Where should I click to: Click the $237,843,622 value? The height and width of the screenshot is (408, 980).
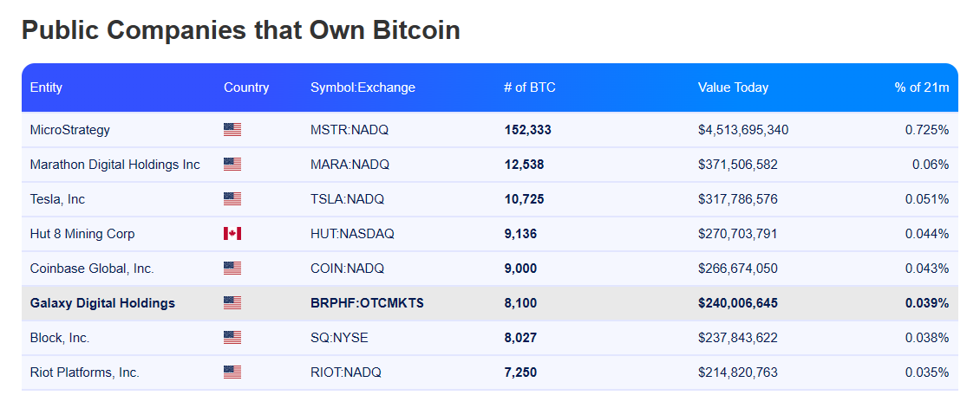tap(738, 338)
